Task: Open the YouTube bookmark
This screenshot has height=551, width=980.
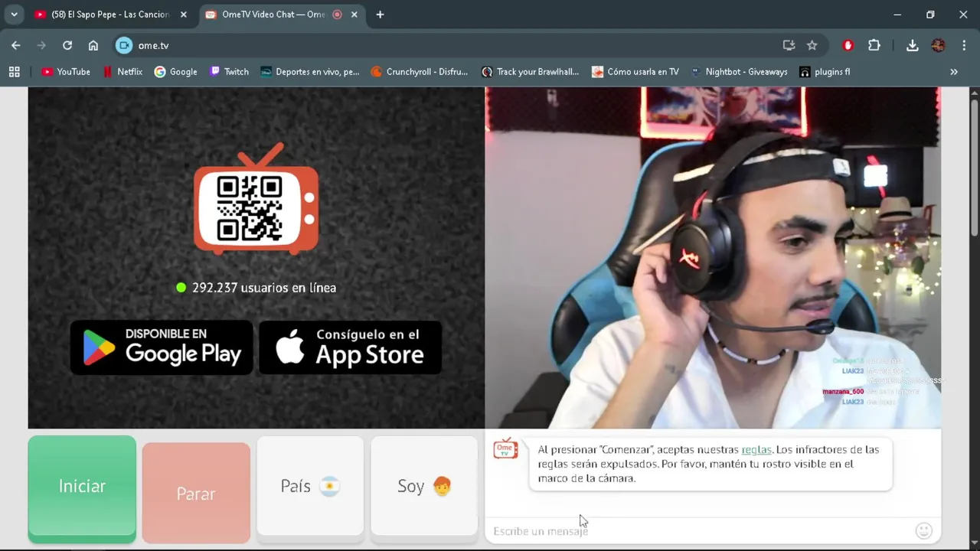Action: (66, 72)
